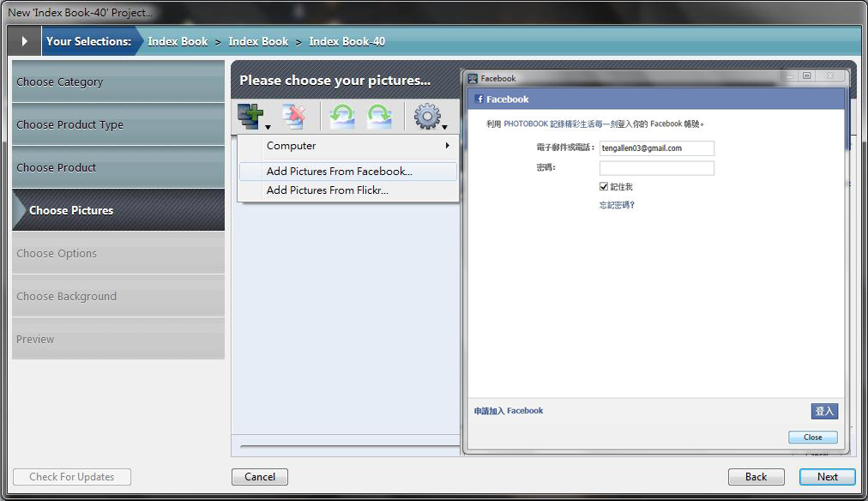
Task: Open dropdown arrow next to settings gear
Action: point(444,127)
